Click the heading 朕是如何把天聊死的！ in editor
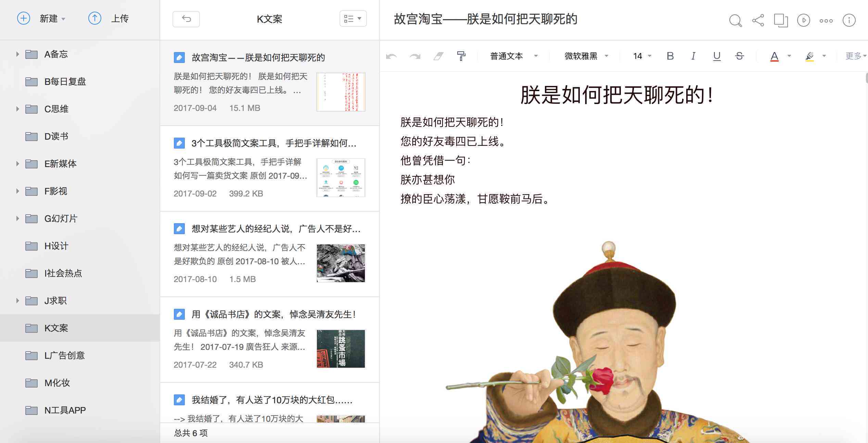This screenshot has height=443, width=868. point(617,95)
